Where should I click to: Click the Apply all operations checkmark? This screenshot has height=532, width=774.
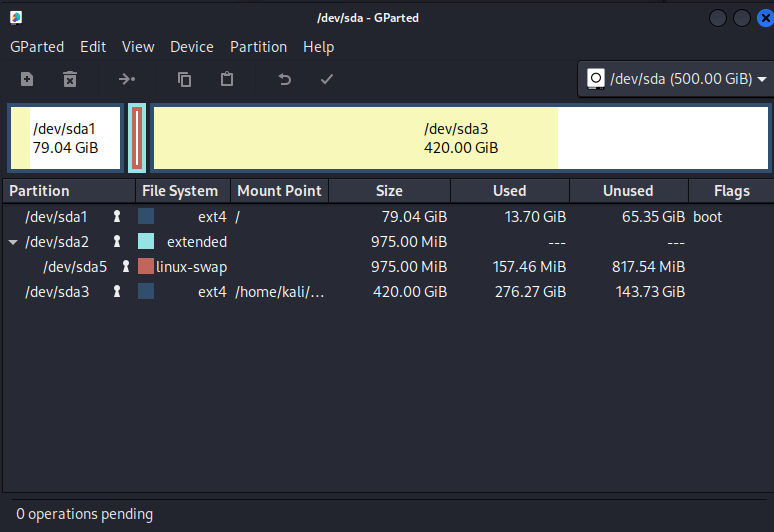tap(326, 79)
